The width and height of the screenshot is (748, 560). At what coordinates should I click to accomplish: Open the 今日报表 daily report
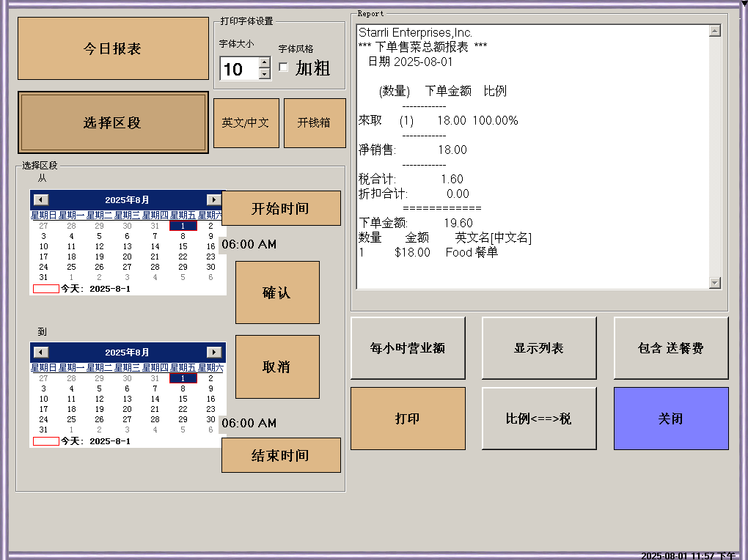(113, 48)
